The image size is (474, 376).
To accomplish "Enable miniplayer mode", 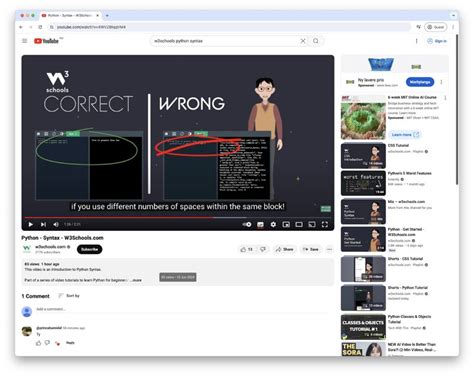I will pos(286,224).
